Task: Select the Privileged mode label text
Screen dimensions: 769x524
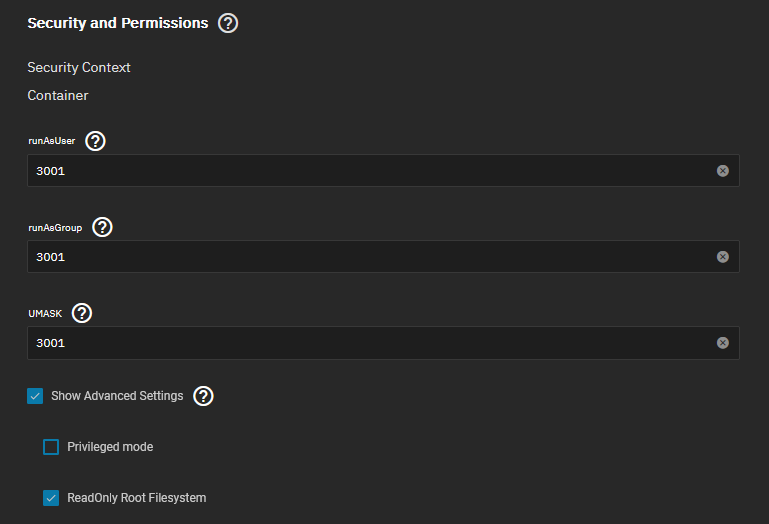Action: (110, 447)
